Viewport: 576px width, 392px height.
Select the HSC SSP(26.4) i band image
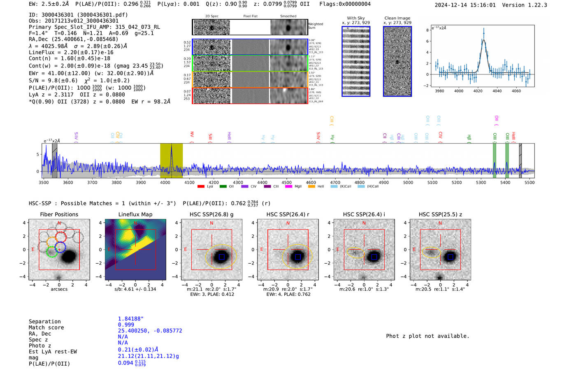click(364, 250)
